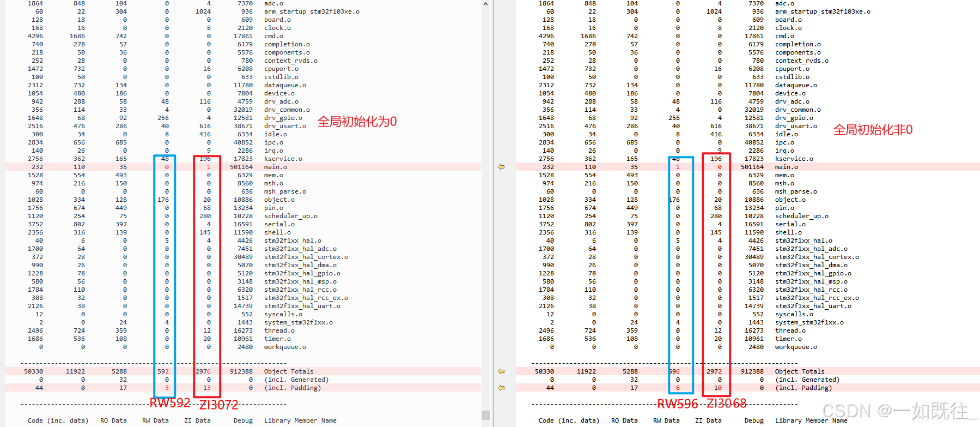Select components.o in the right pane
The width and height of the screenshot is (980, 427).
798,52
